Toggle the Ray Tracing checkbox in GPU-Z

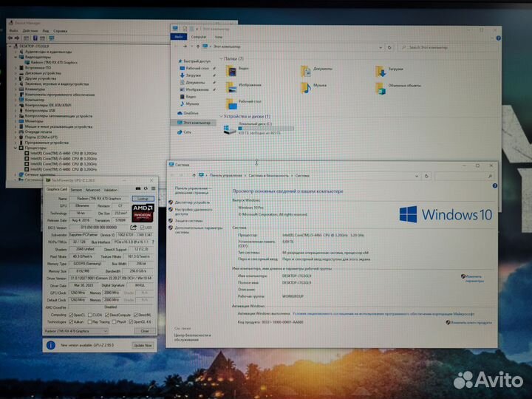click(x=90, y=321)
